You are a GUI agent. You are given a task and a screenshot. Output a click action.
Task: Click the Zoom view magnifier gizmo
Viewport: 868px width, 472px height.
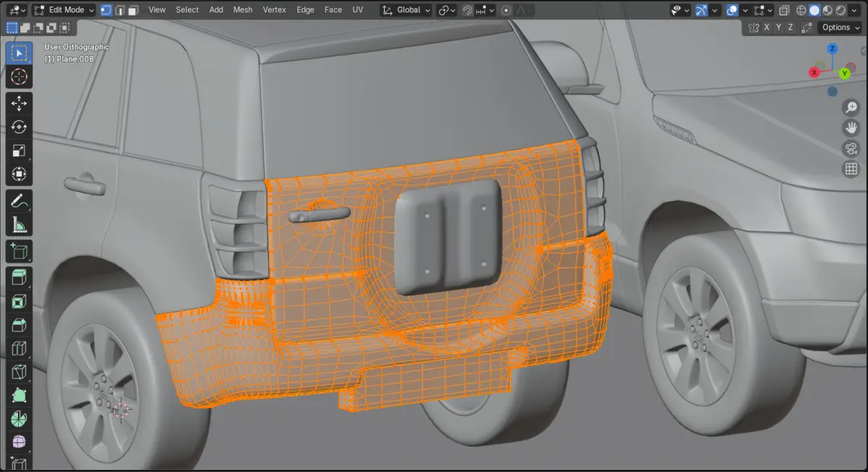coord(851,108)
